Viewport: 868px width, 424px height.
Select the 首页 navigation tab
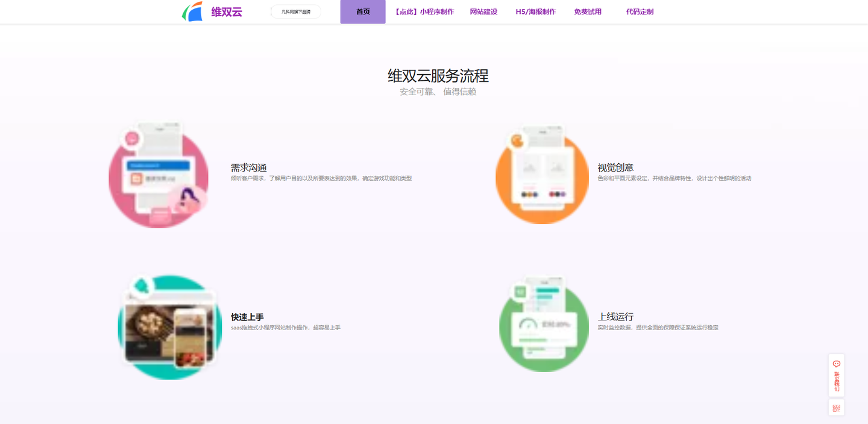(363, 11)
